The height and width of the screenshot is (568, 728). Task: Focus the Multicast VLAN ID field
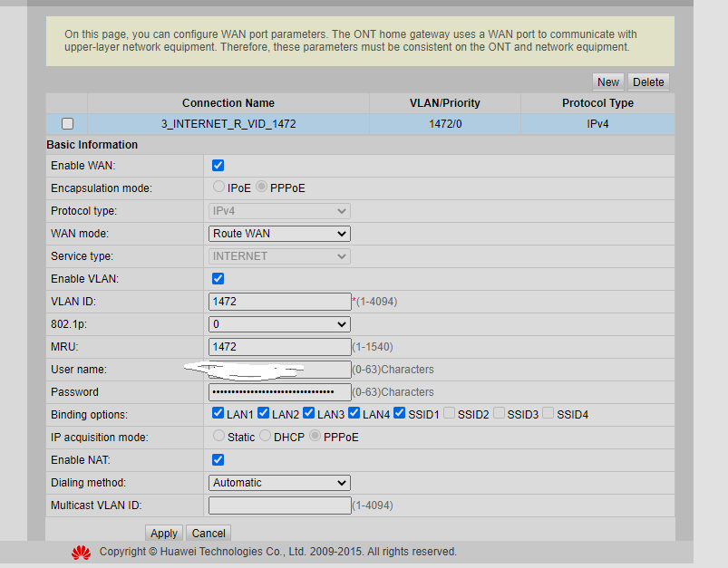point(279,505)
